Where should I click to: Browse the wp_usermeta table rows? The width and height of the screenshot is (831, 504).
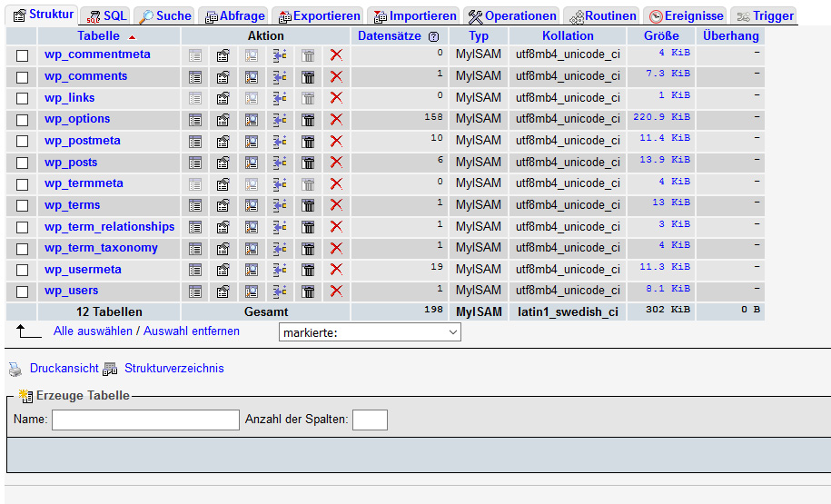pos(195,271)
